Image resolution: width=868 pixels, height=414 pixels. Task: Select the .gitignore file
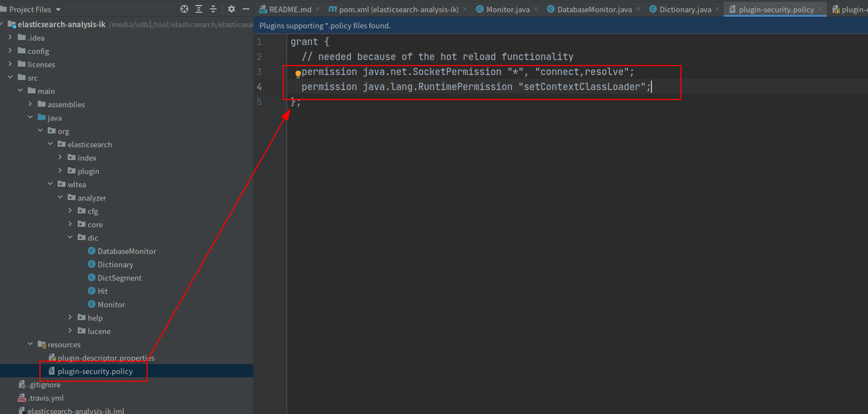click(x=44, y=385)
